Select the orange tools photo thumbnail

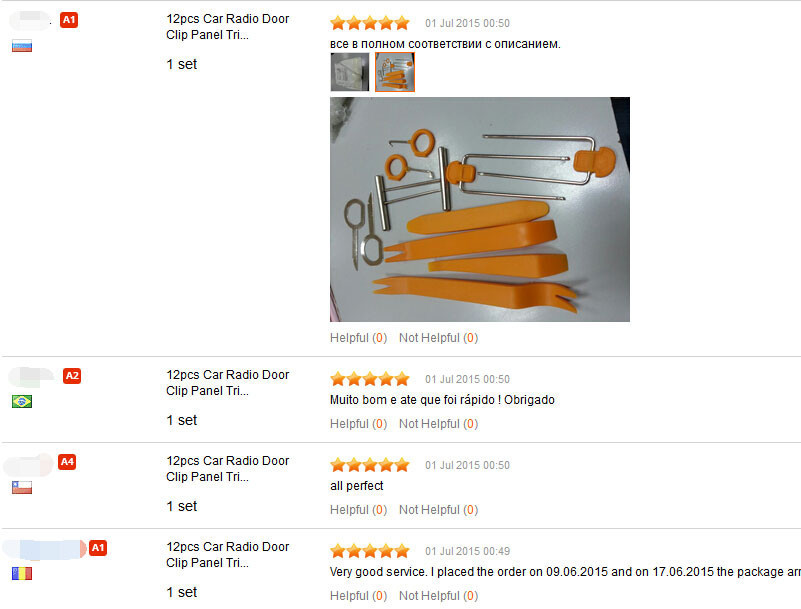[395, 72]
